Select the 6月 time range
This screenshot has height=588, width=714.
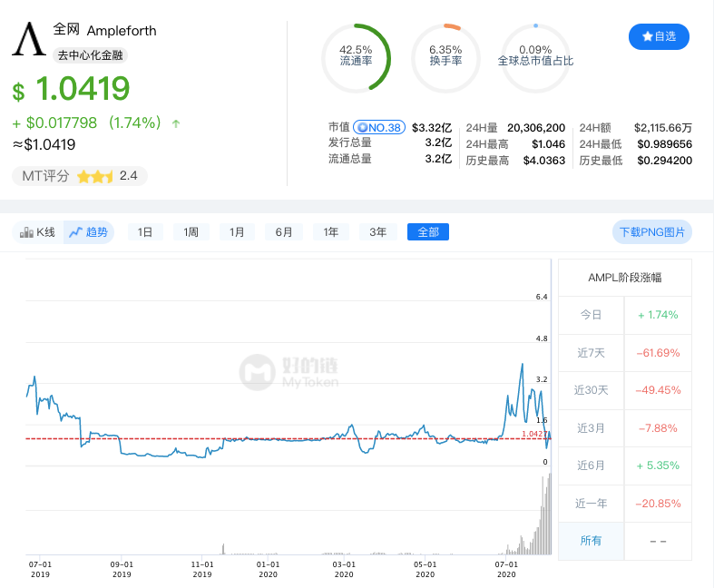click(284, 232)
